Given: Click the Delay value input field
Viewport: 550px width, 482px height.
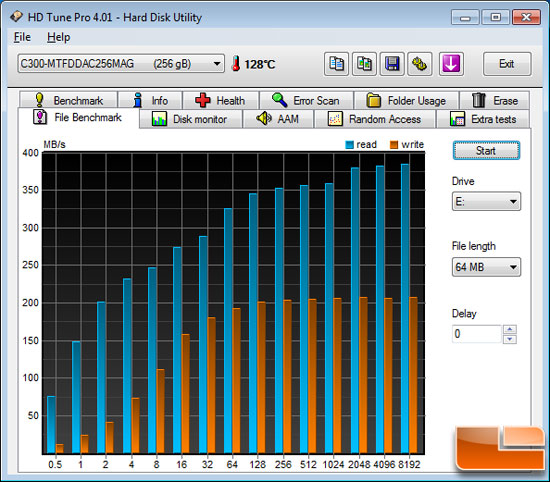Looking at the screenshot, I should pos(477,334).
